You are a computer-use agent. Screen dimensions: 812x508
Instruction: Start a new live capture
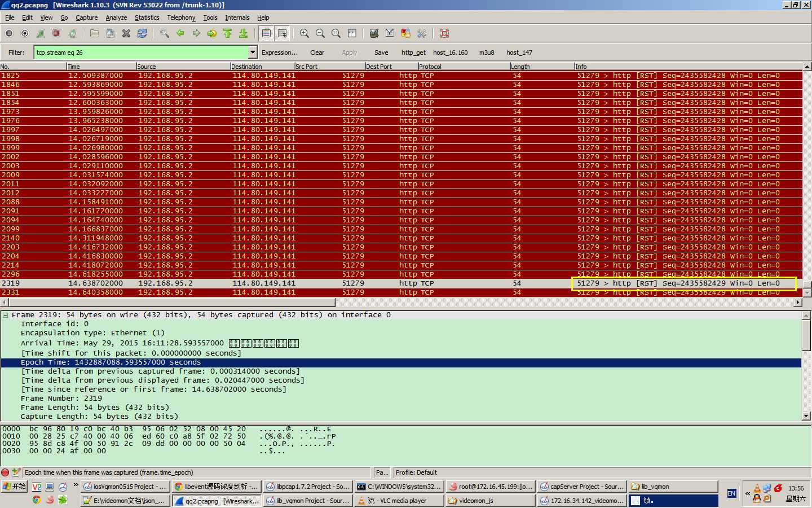click(41, 33)
